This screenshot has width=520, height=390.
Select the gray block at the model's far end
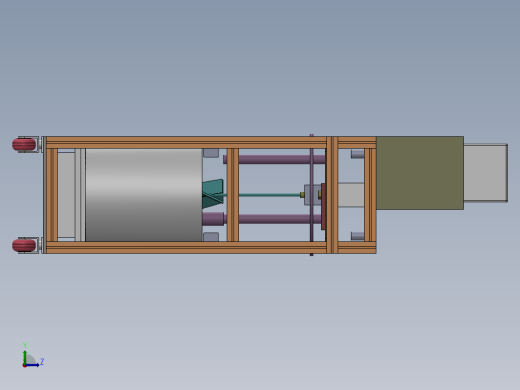click(486, 173)
